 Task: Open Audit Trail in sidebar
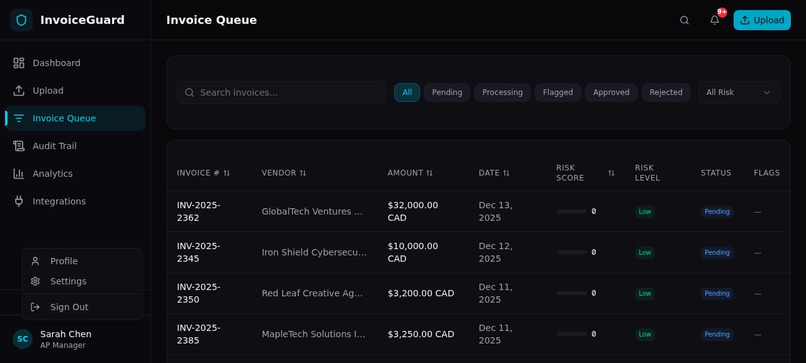tap(76, 146)
